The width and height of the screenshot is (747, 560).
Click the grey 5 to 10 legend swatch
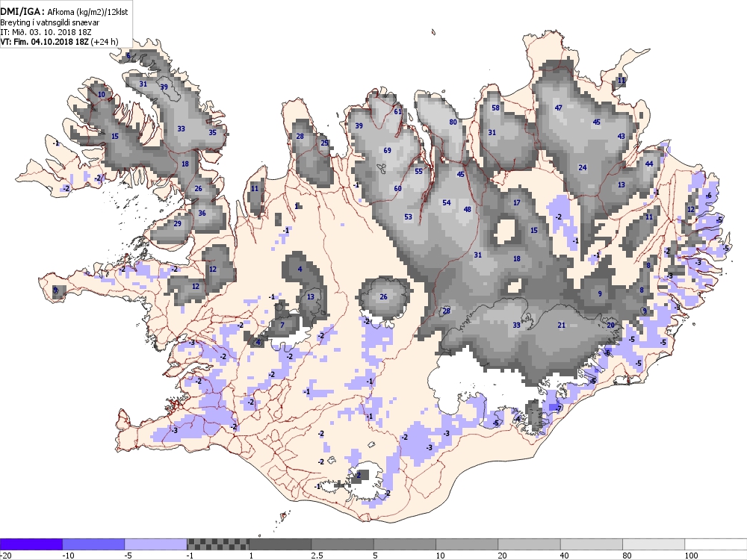click(404, 544)
